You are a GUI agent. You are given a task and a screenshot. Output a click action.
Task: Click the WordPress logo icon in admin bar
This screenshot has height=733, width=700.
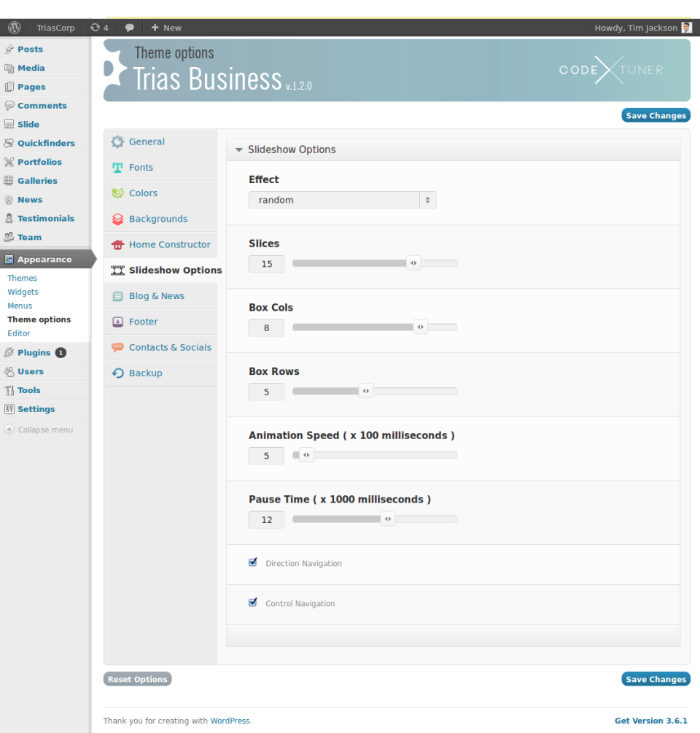(x=15, y=28)
